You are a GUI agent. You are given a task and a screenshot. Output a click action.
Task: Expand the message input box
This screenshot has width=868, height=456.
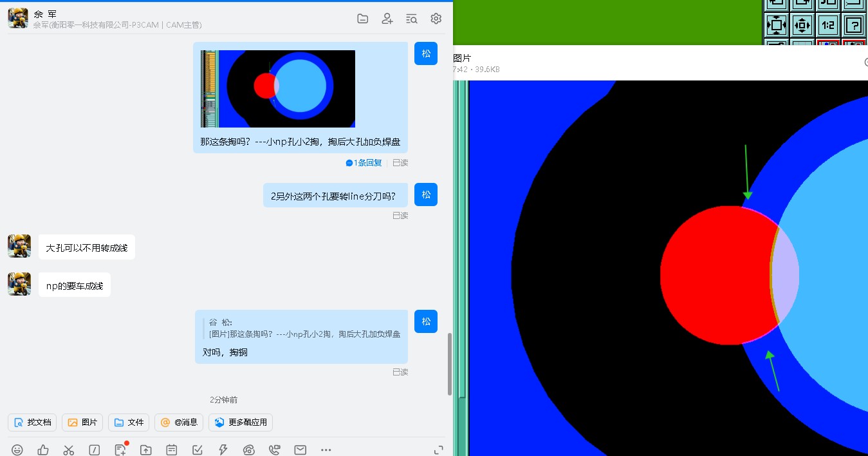pos(439,450)
